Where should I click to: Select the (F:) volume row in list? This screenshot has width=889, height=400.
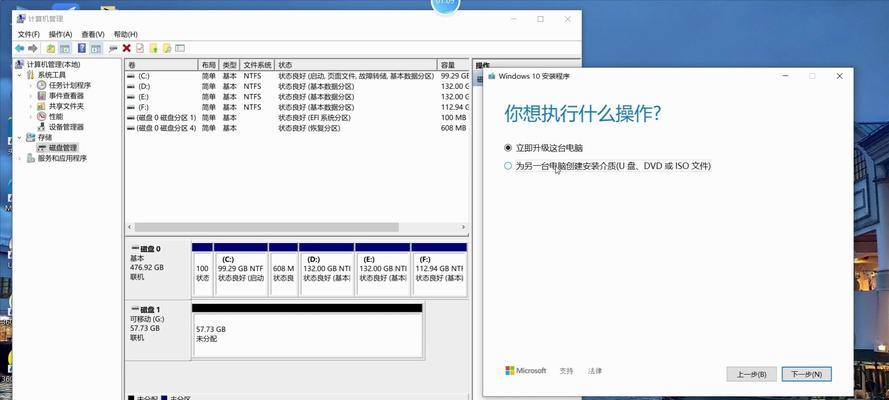298,107
